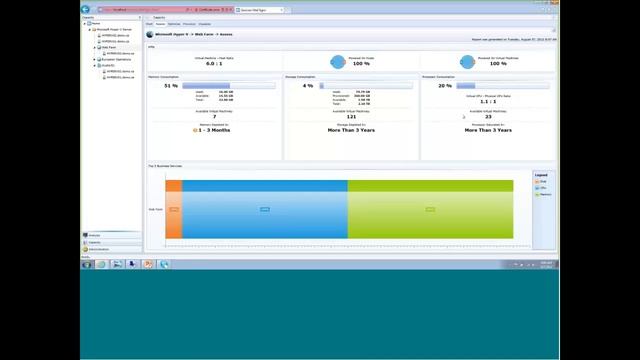Click the 1.1 : 1 CPU ratio value
640x360 pixels.
click(488, 102)
